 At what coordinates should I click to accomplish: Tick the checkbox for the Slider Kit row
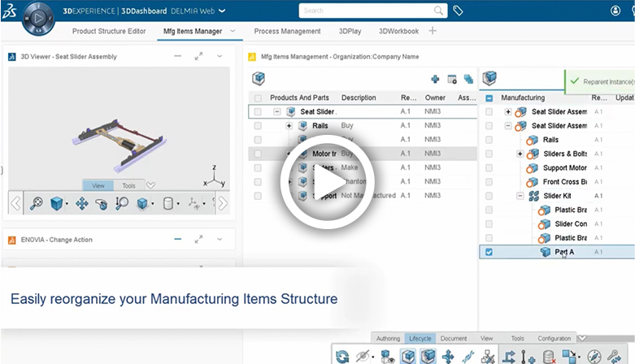489,196
